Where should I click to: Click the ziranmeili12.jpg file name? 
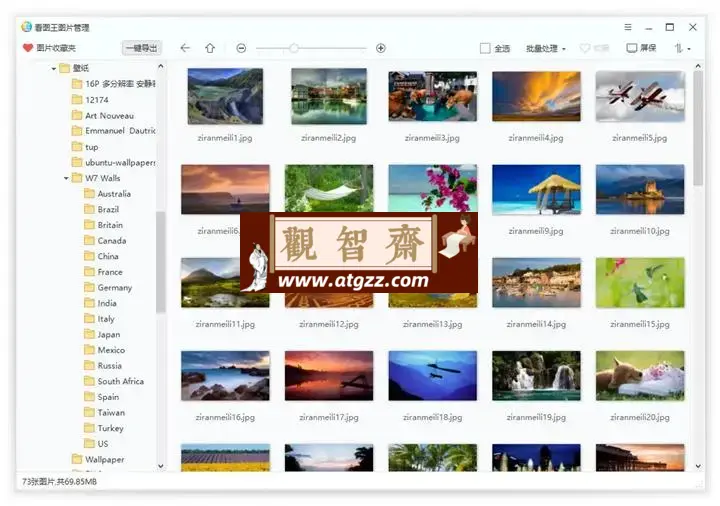tap(329, 324)
